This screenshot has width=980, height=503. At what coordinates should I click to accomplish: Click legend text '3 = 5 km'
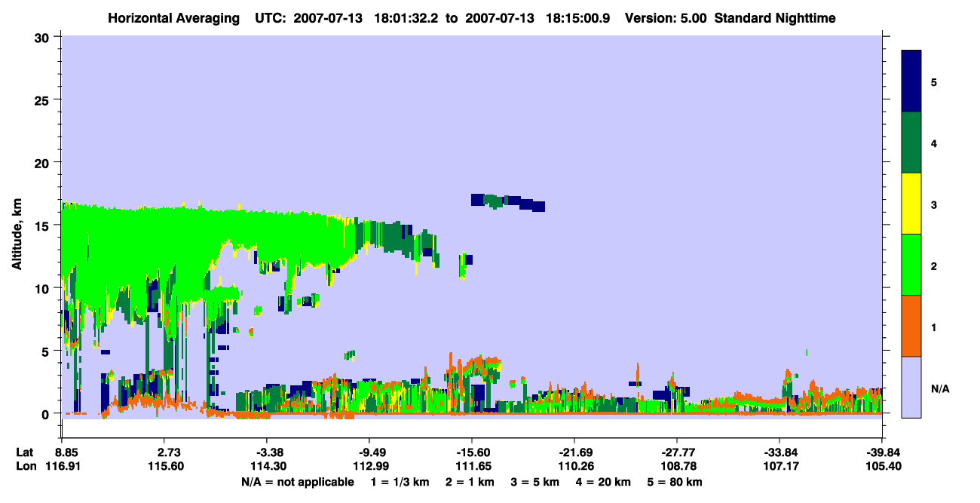537,482
